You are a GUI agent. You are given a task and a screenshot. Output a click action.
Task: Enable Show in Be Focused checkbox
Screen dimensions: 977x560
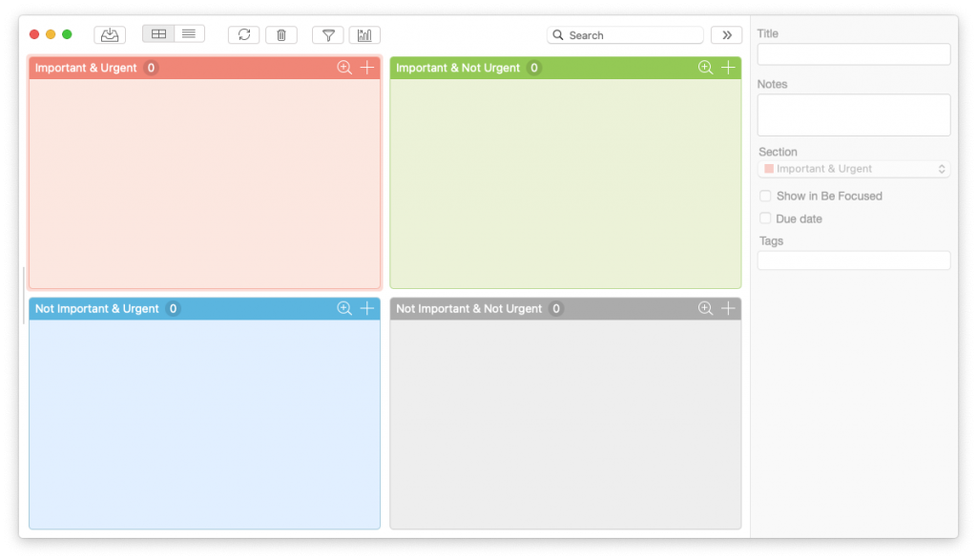[x=765, y=197]
